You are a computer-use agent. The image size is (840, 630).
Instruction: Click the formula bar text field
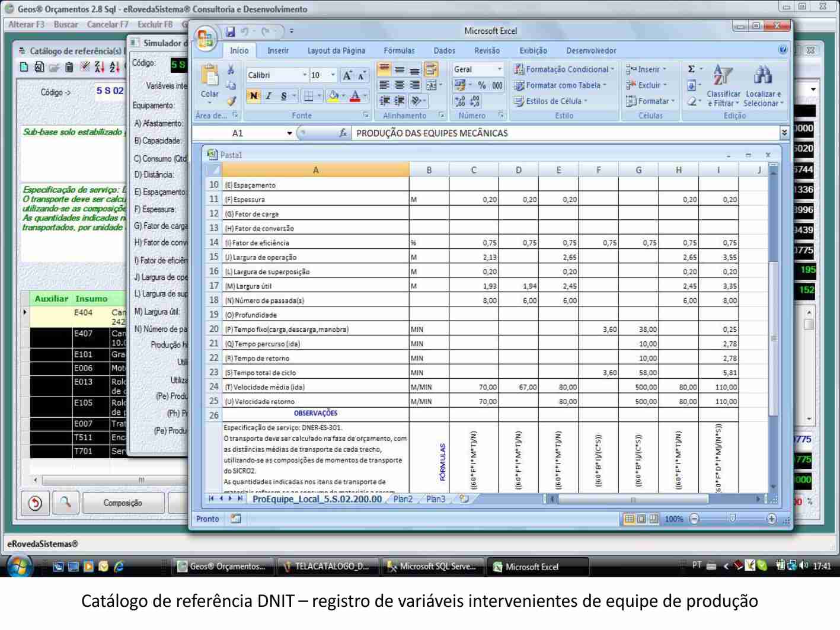click(566, 133)
